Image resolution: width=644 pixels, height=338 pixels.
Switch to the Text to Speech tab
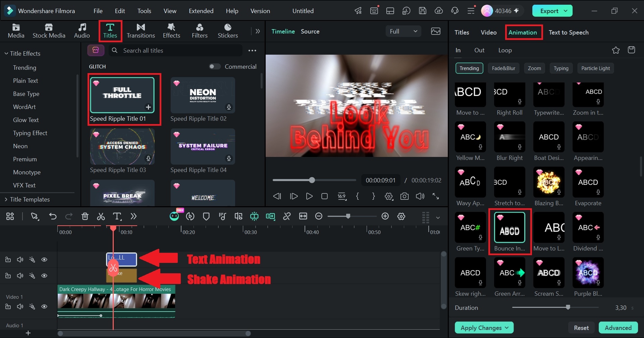(569, 32)
